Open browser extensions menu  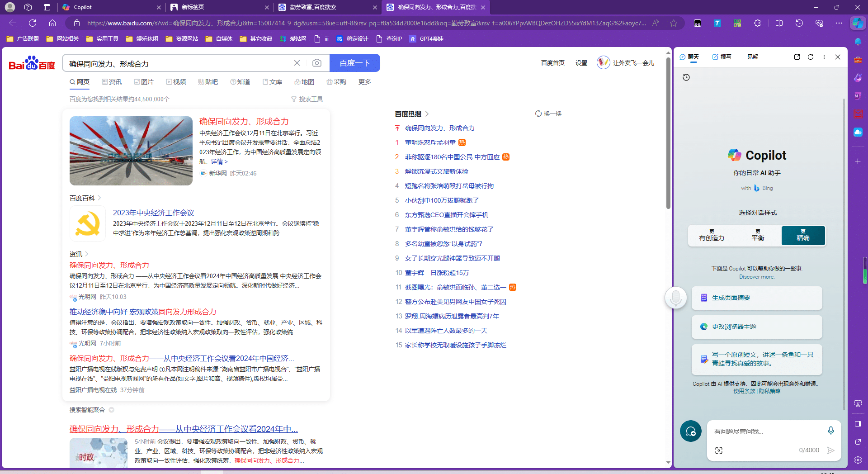pyautogui.click(x=758, y=23)
